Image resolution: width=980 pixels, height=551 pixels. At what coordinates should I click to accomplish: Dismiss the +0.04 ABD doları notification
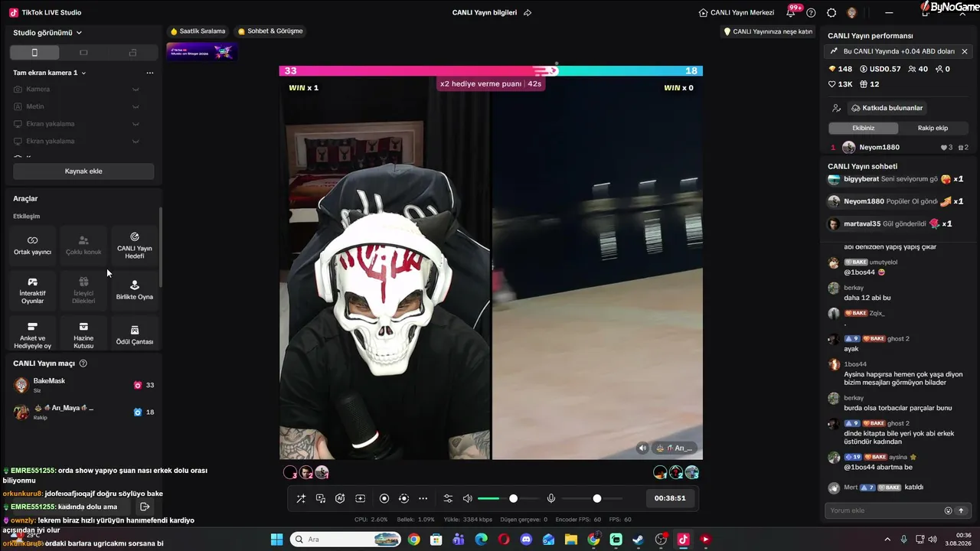pos(965,51)
